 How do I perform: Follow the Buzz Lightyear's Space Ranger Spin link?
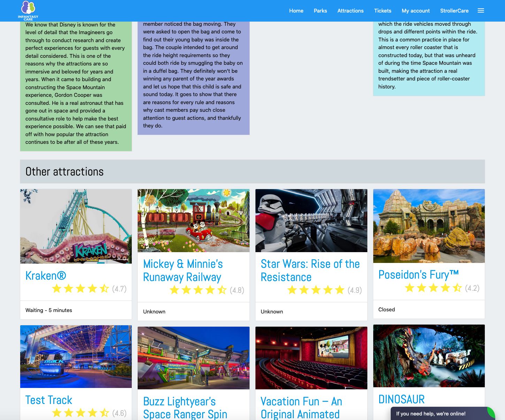point(185,407)
